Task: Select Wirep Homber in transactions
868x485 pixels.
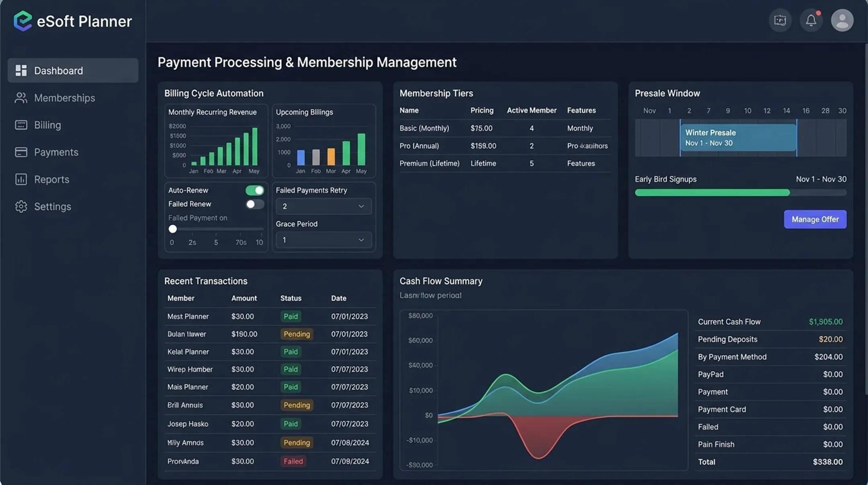Action: 190,369
